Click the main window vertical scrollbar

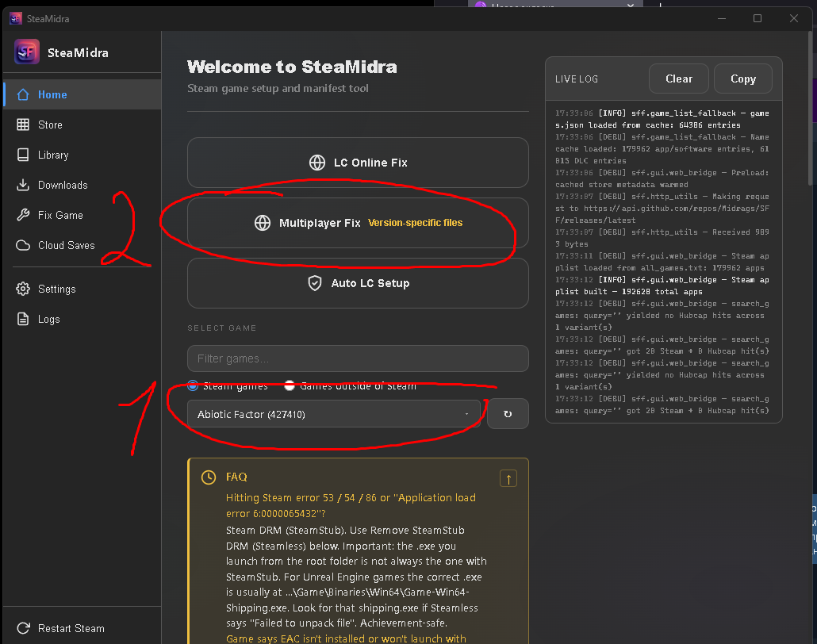[x=811, y=107]
